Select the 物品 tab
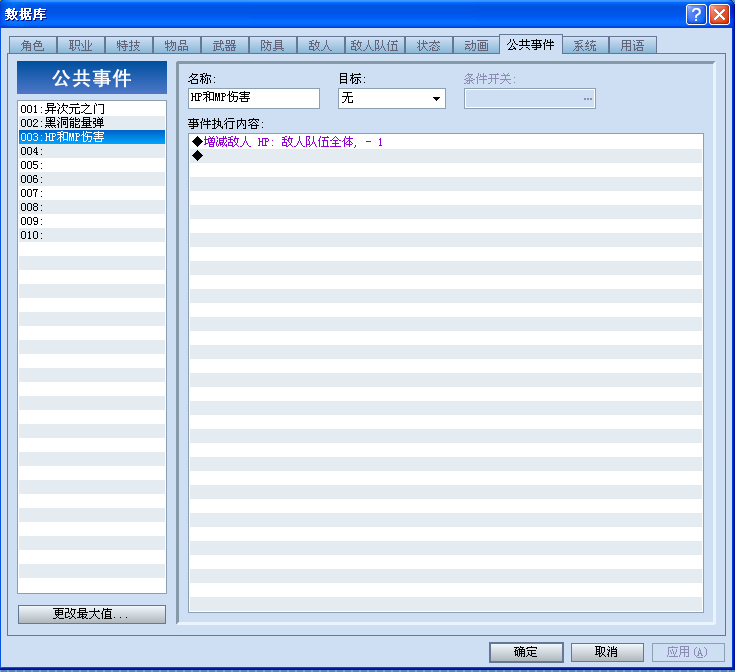735x672 pixels. 177,45
